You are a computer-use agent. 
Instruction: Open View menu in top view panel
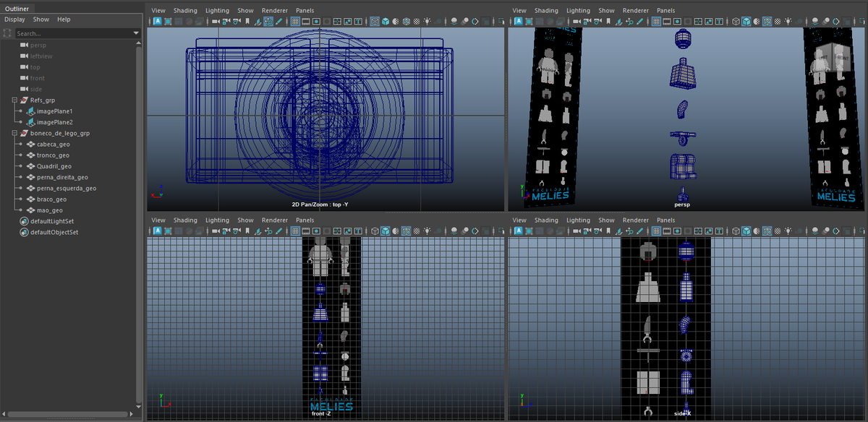tap(158, 11)
